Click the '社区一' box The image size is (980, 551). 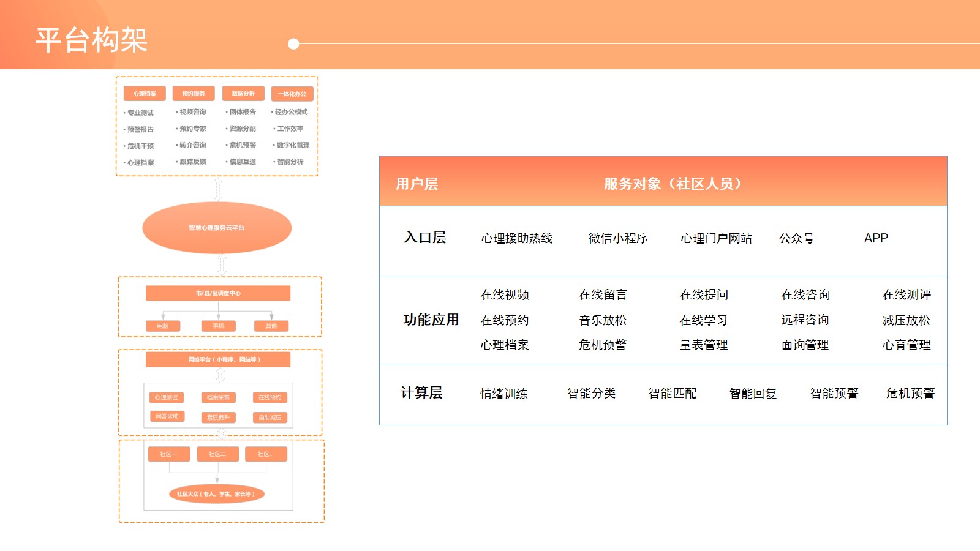(169, 454)
